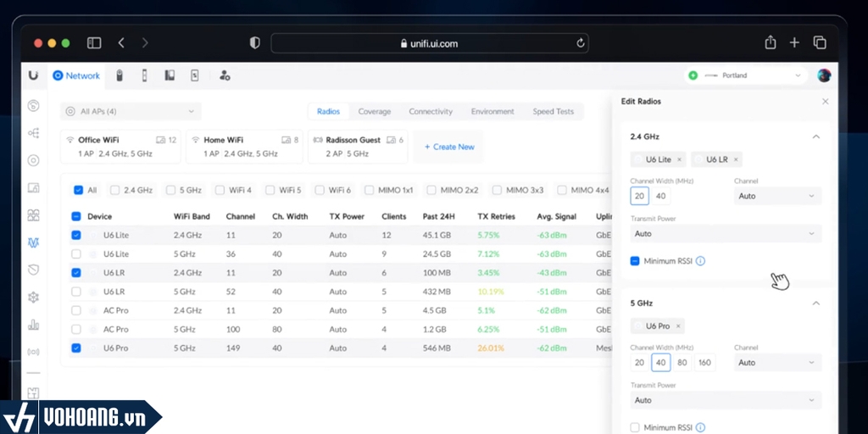Close the Edit Radios panel
The image size is (868, 434).
[x=826, y=102]
